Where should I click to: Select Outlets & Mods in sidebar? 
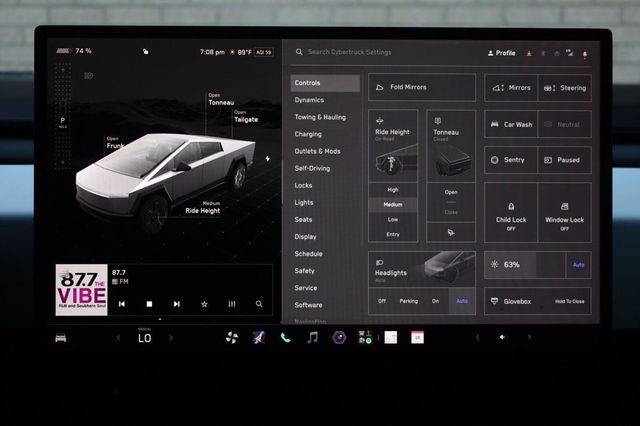click(317, 151)
